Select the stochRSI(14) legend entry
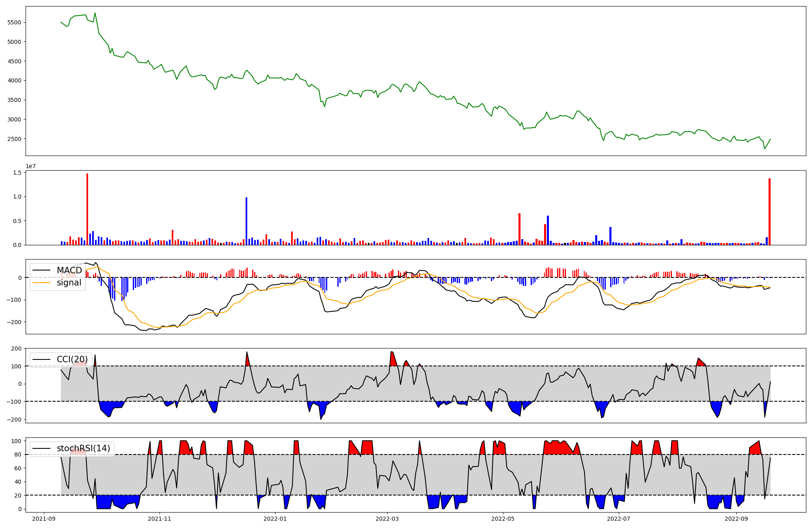This screenshot has height=528, width=812. coord(83,448)
